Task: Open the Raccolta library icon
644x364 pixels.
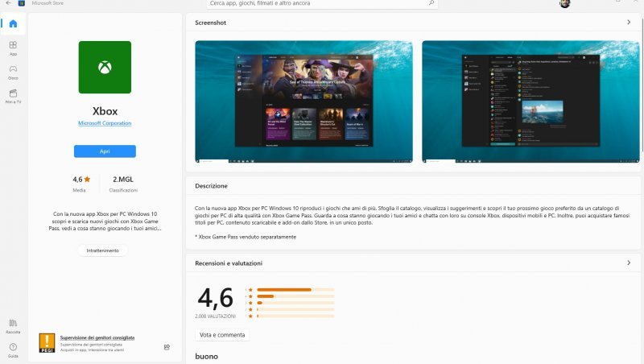Action: 13,326
